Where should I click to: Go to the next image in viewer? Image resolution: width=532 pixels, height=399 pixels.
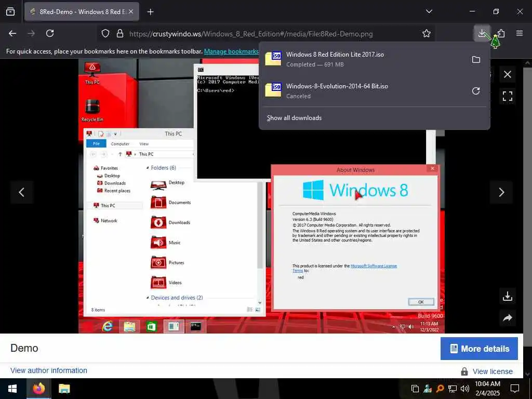point(501,192)
